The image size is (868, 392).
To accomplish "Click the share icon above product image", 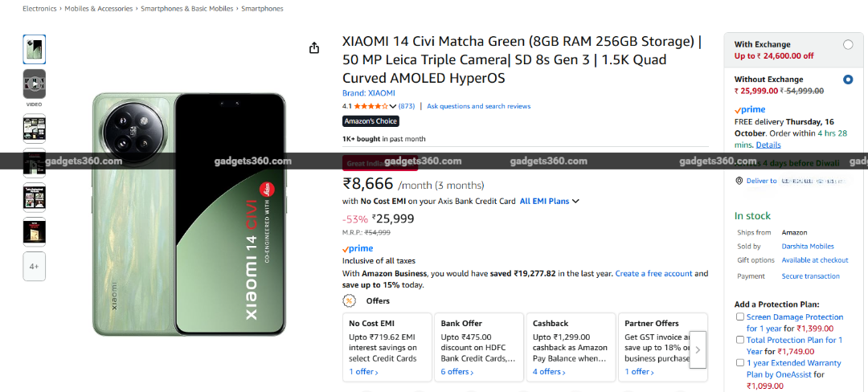I will (x=314, y=48).
